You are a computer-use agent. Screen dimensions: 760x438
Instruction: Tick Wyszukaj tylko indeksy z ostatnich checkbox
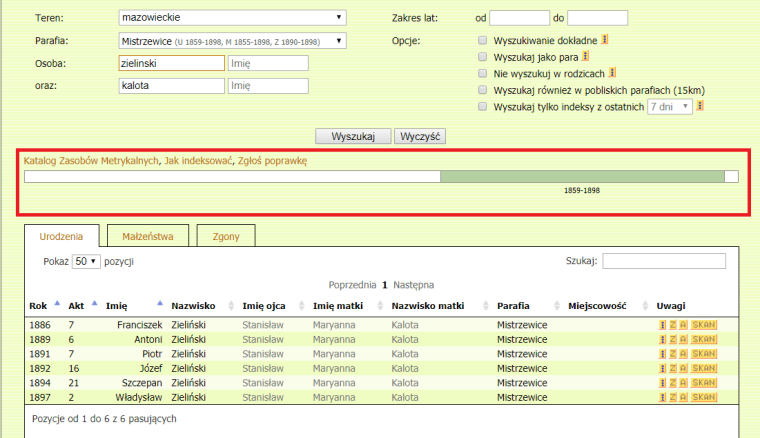point(482,106)
